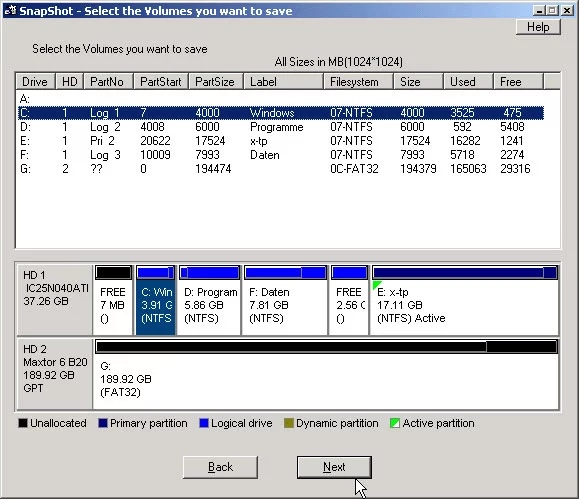The height and width of the screenshot is (499, 579).
Task: Click the black Unallocated legend swatch
Action: point(23,423)
